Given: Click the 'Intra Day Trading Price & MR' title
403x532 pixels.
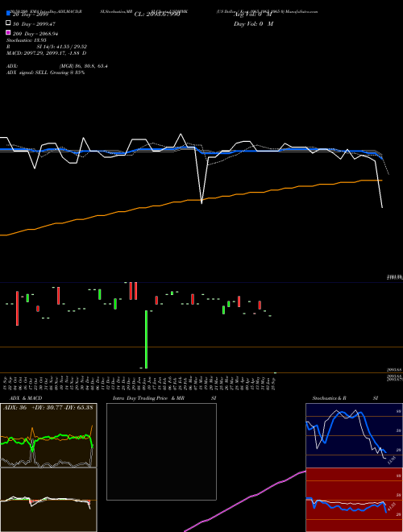Looking at the screenshot, I should click(x=148, y=398).
